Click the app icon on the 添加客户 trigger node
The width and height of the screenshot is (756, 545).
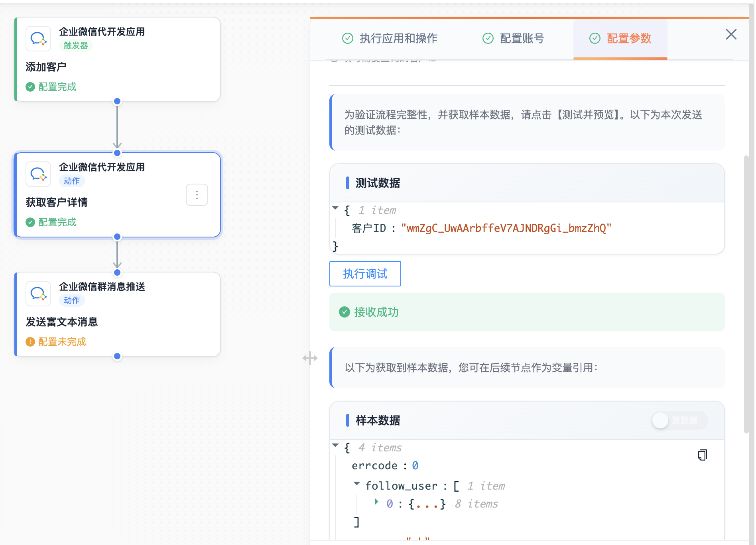pos(38,39)
